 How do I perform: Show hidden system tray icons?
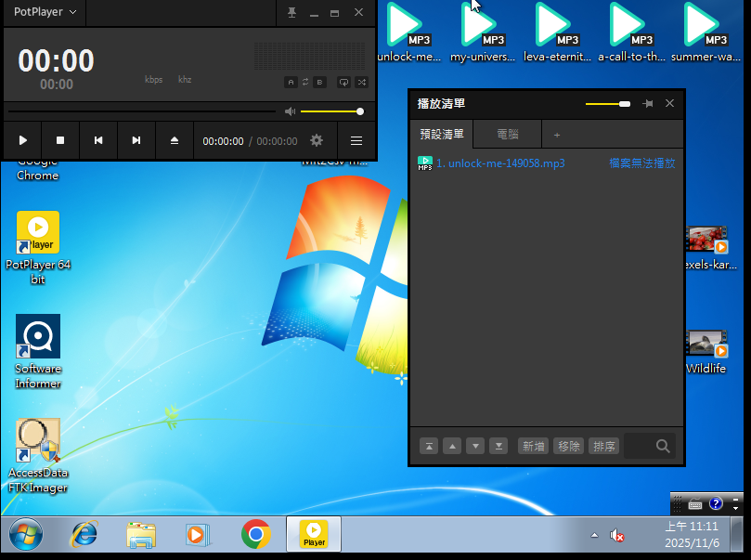point(594,535)
